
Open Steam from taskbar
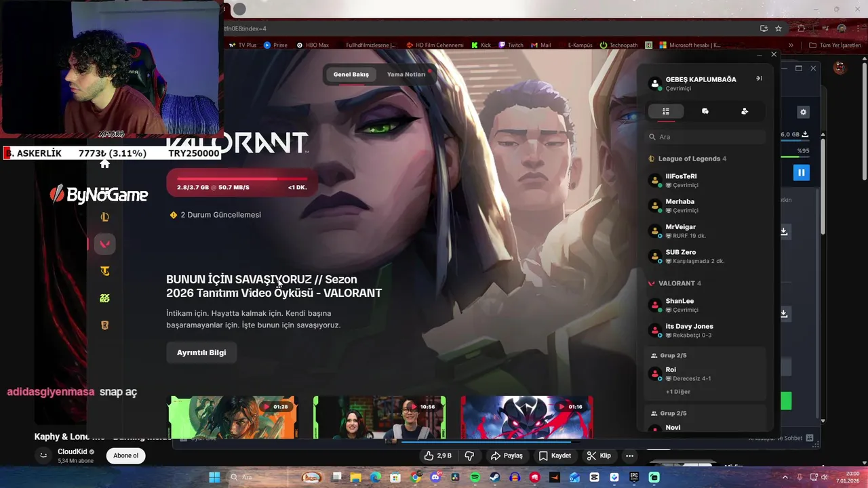[494, 477]
